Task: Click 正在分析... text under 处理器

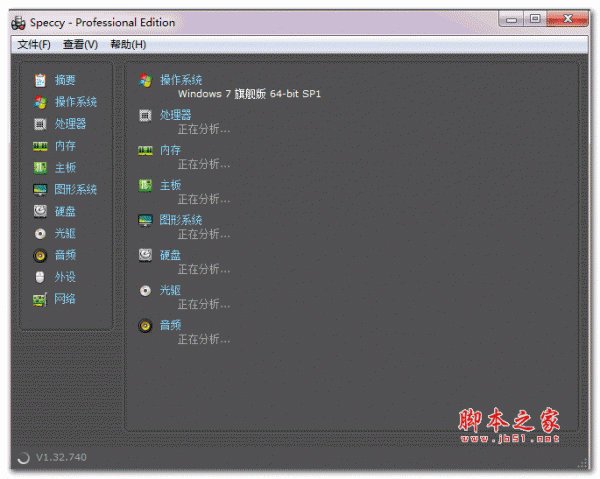Action: pyautogui.click(x=204, y=129)
